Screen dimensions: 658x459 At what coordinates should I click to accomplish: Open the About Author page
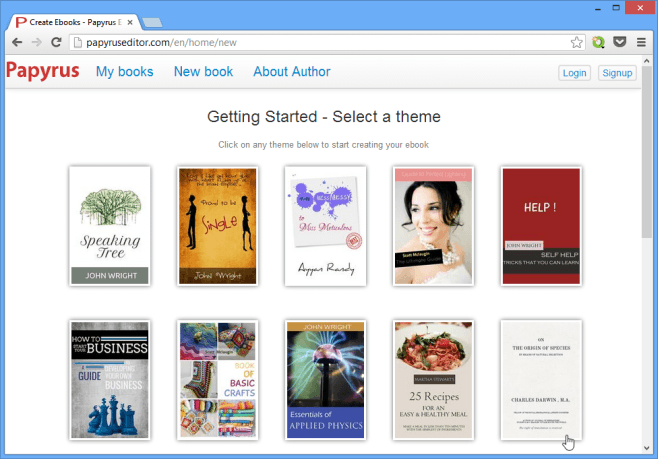(292, 72)
